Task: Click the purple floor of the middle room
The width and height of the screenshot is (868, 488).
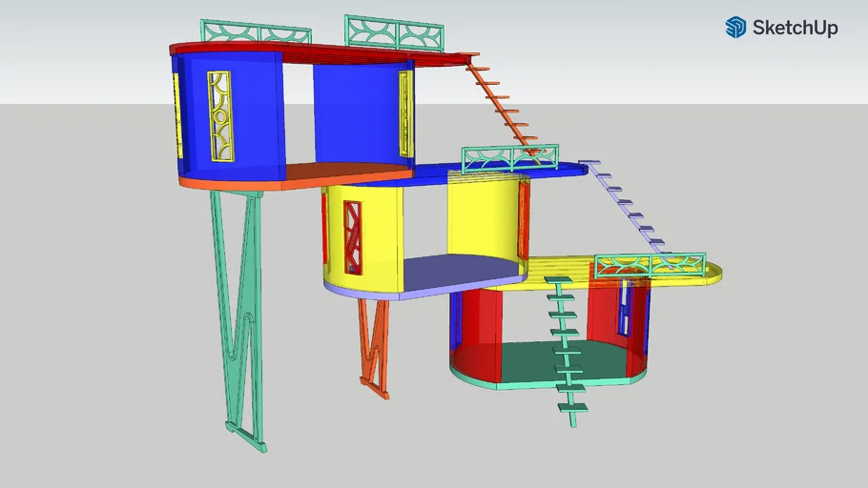Action: point(458,272)
